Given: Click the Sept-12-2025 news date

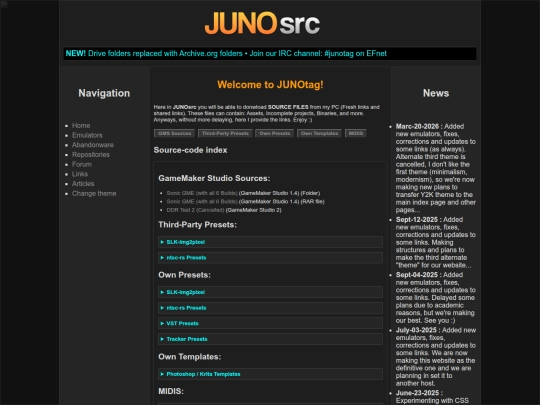Looking at the screenshot, I should point(417,220).
